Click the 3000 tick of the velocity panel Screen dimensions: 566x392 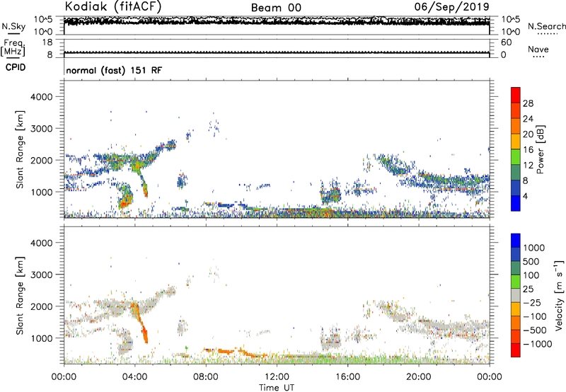tap(41, 275)
